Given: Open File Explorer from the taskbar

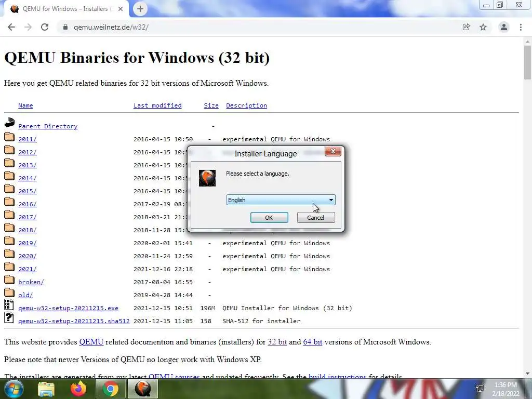Looking at the screenshot, I should click(x=46, y=389).
